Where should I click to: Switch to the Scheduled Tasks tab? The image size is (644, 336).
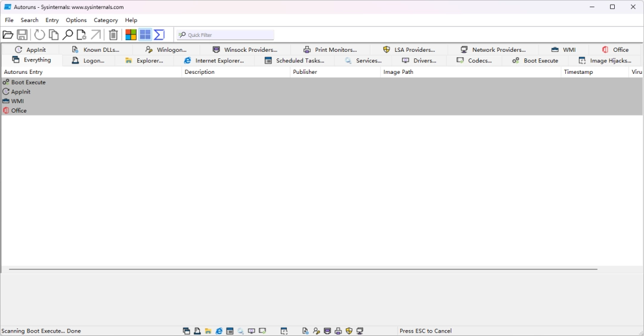click(295, 61)
